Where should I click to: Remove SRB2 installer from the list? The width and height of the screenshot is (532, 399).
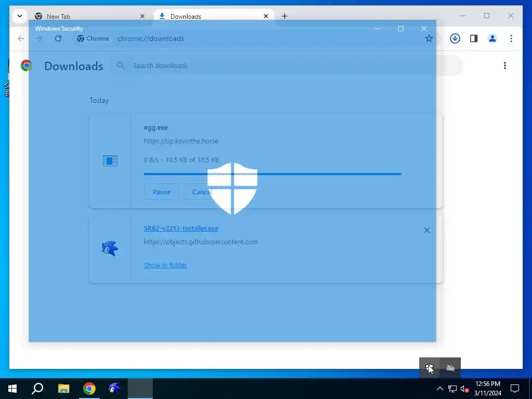427,230
